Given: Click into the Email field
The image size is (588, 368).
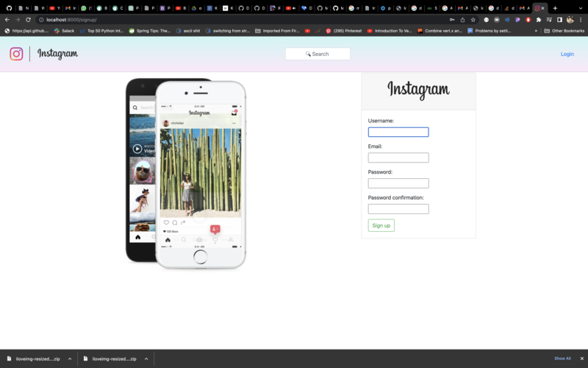Looking at the screenshot, I should point(398,158).
